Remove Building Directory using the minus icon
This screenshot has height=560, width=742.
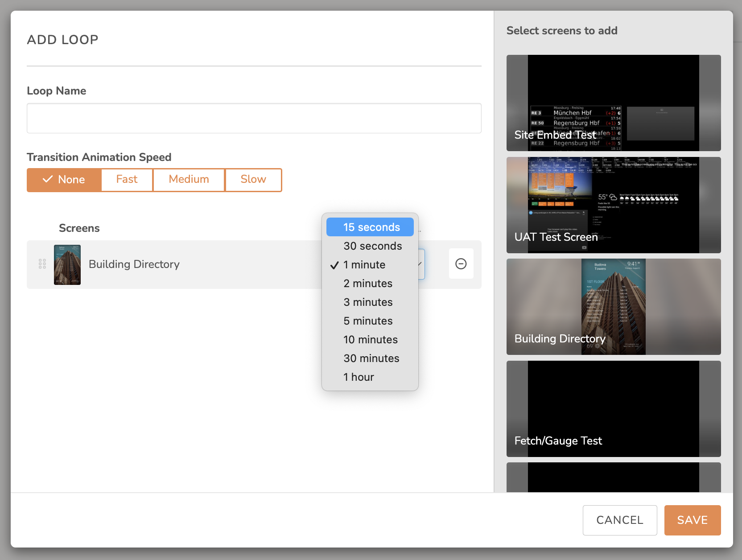click(x=461, y=264)
